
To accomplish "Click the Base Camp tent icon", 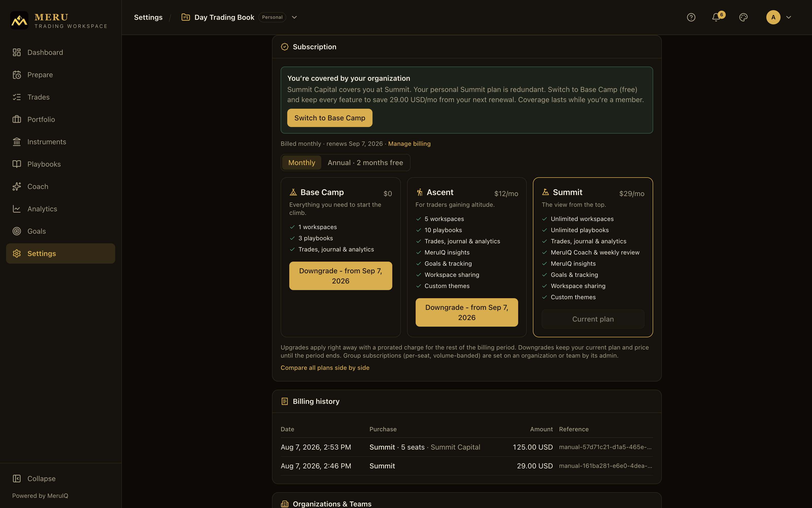I will [293, 192].
